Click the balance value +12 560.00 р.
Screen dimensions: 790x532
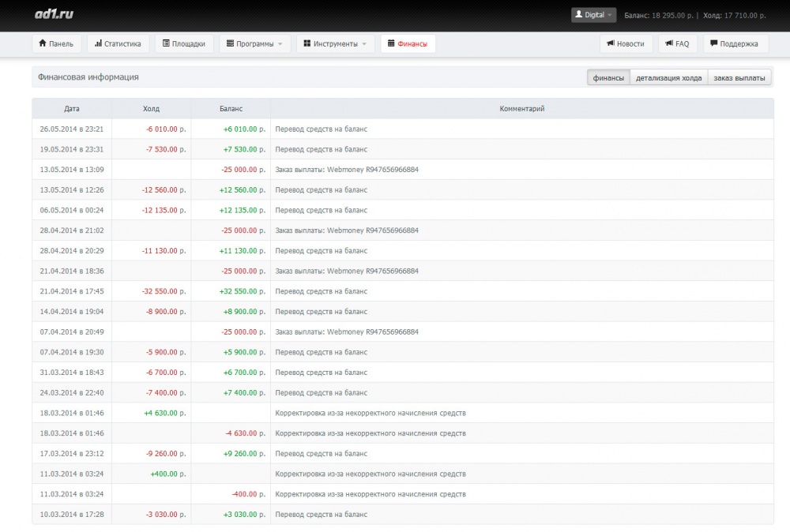click(x=243, y=189)
